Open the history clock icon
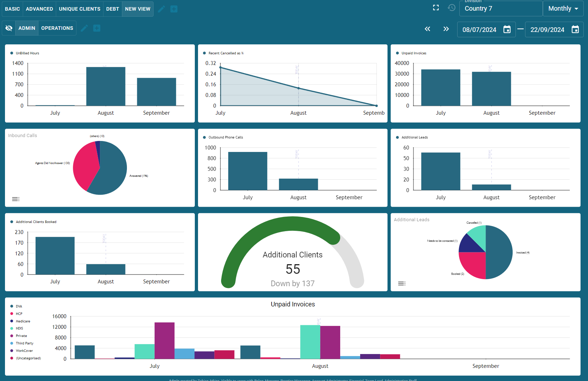This screenshot has height=381, width=588. tap(451, 8)
